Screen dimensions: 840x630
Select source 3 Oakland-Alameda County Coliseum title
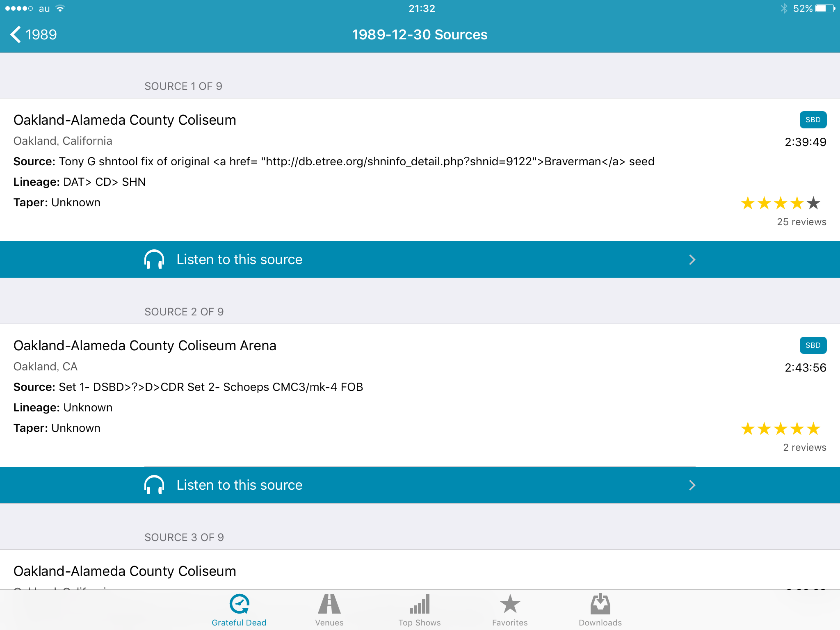pyautogui.click(x=125, y=571)
